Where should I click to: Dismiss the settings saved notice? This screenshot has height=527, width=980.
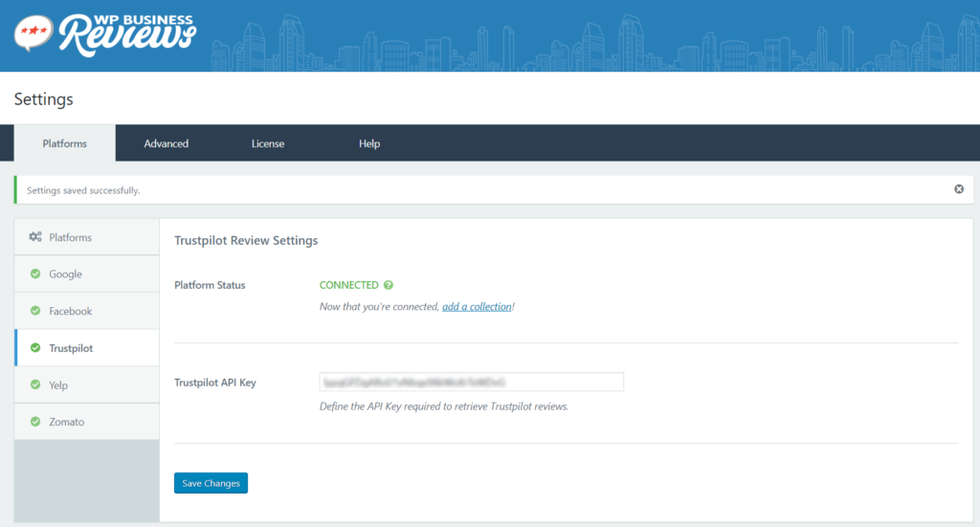959,189
